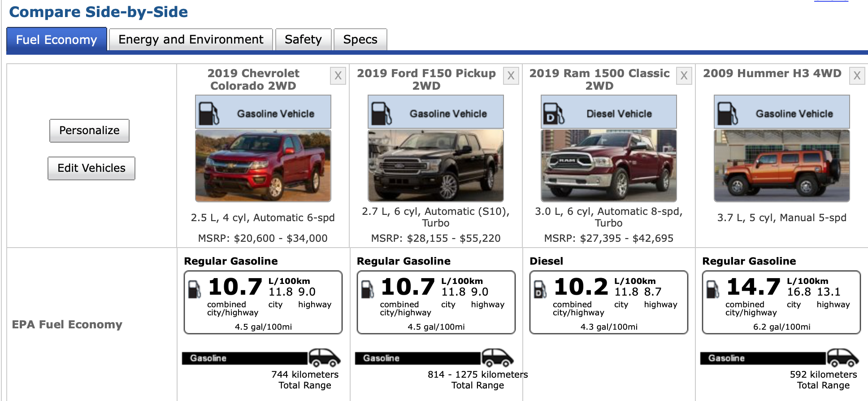The height and width of the screenshot is (401, 868).
Task: Click the Colorado fuel economy pump icon
Action: [195, 289]
